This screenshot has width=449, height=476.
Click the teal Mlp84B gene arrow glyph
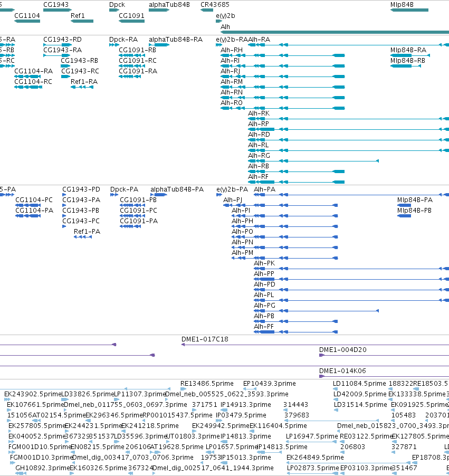(x=409, y=10)
